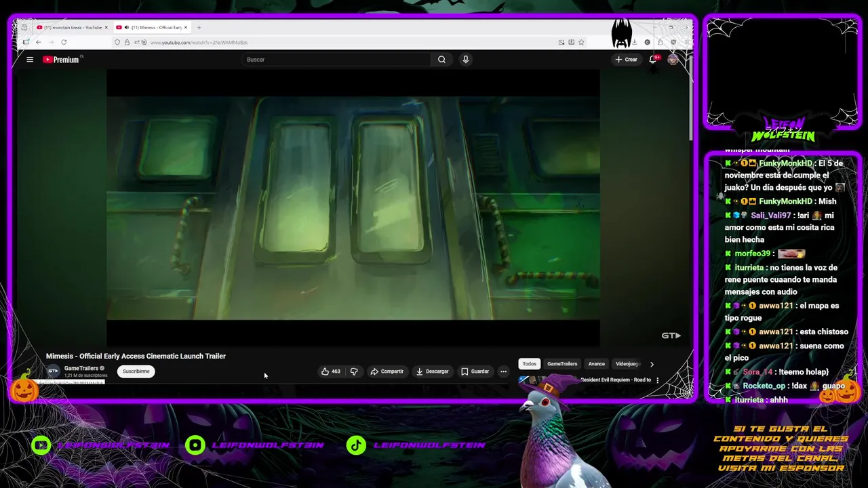The image size is (868, 488).
Task: Click Sora_14 chat username
Action: click(x=757, y=372)
